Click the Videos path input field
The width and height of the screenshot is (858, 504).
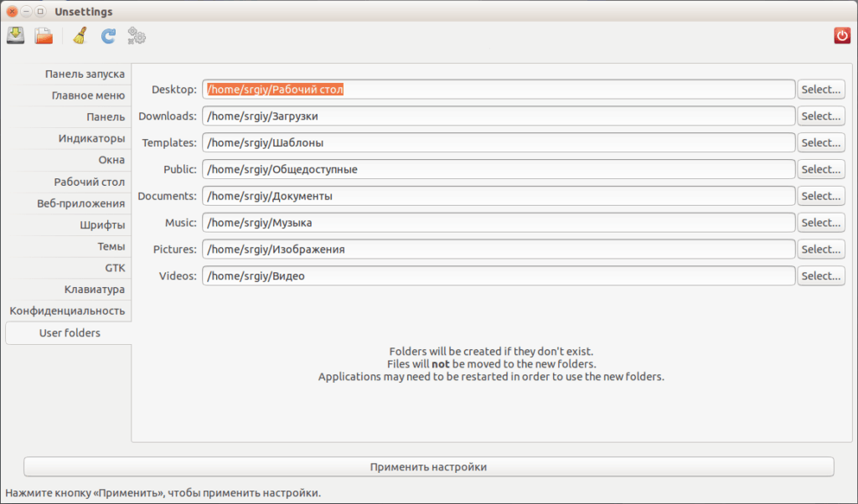pyautogui.click(x=499, y=276)
